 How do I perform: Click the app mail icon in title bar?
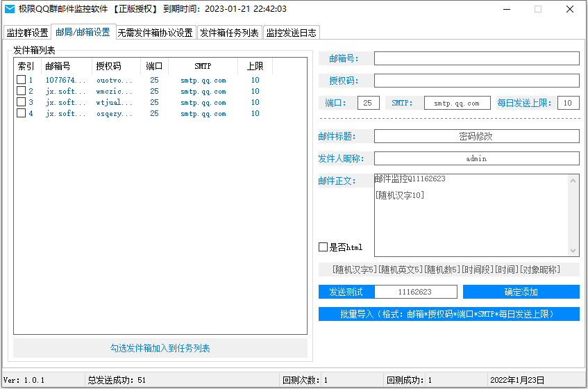[x=10, y=9]
